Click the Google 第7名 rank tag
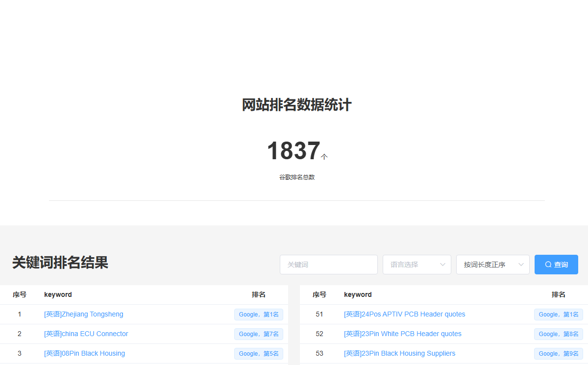Image resolution: width=588 pixels, height=365 pixels. point(259,334)
